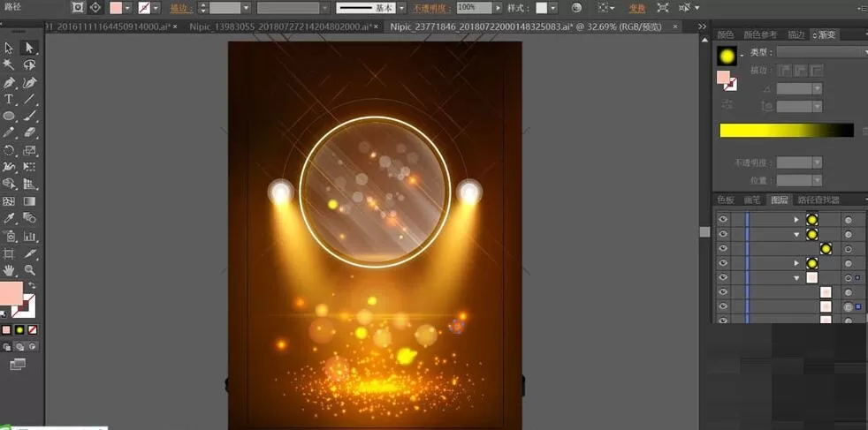Click target circle of first layer row
868x430 pixels.
848,220
